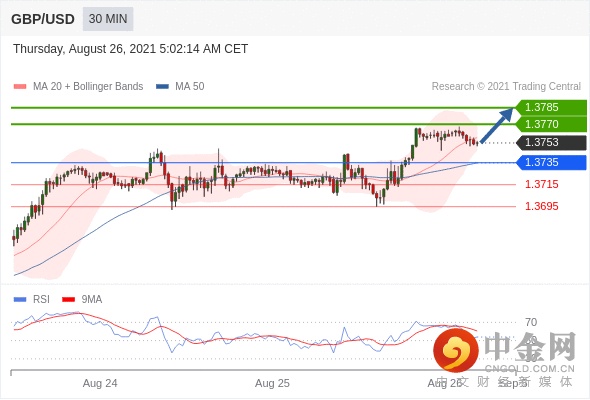This screenshot has height=400, width=590.
Task: Click the 1.3753 current price tag
Action: [551, 143]
